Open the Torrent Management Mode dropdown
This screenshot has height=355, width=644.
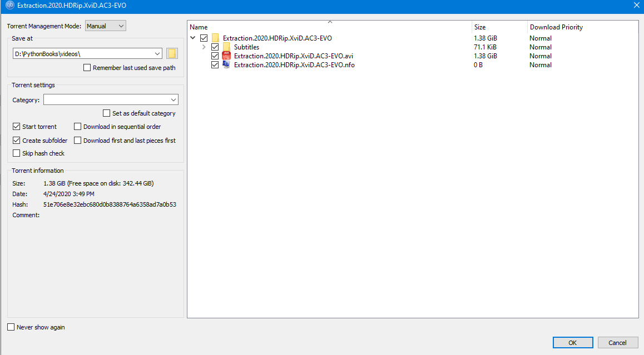coord(105,26)
